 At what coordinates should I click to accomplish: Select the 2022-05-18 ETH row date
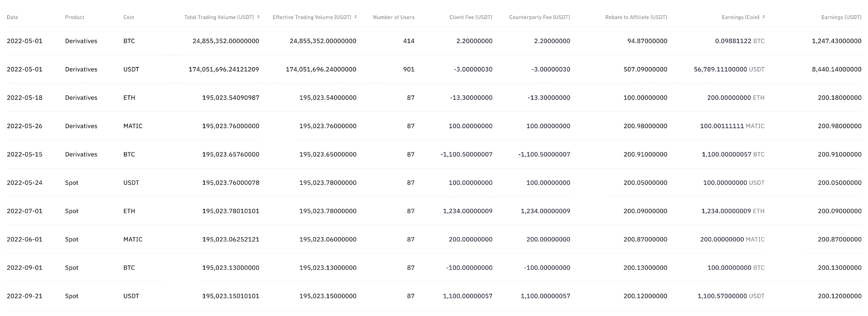25,98
